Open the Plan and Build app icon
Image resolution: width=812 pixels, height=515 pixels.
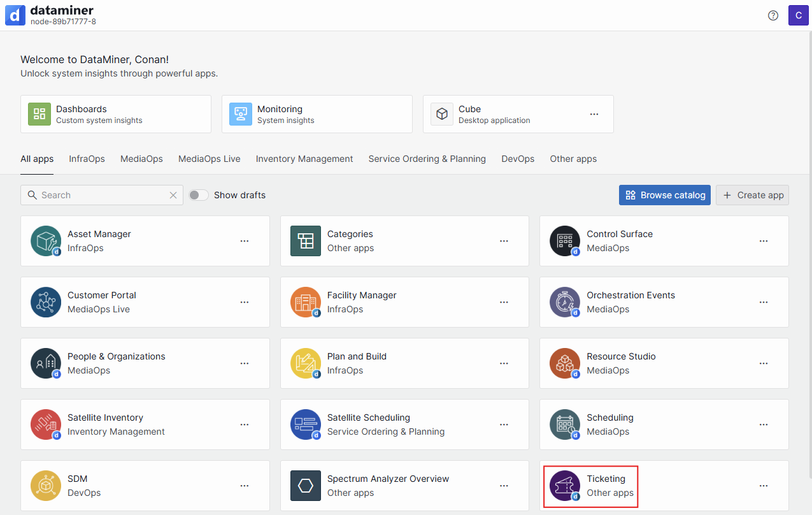click(306, 363)
